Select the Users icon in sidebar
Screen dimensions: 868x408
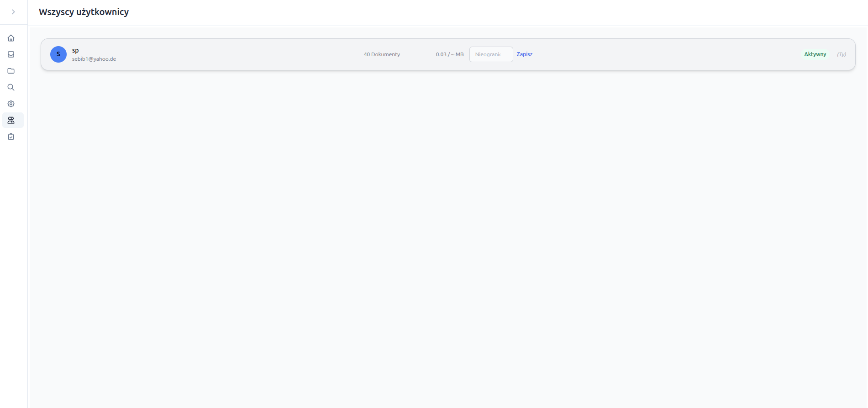pyautogui.click(x=11, y=120)
